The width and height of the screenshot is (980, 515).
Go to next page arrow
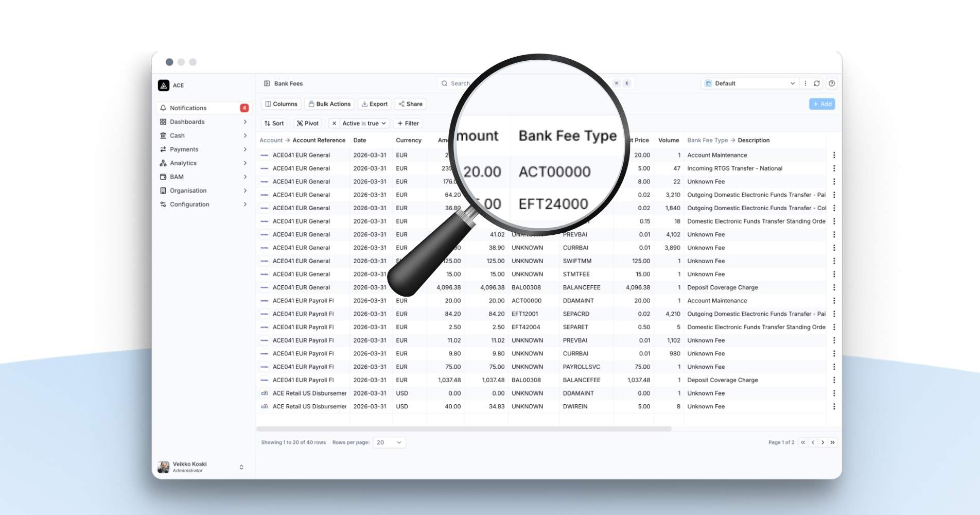(822, 442)
